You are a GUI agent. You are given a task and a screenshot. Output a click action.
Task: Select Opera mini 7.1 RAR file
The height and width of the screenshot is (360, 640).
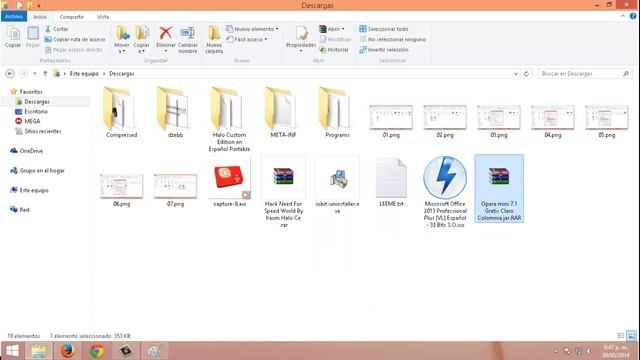tap(499, 189)
